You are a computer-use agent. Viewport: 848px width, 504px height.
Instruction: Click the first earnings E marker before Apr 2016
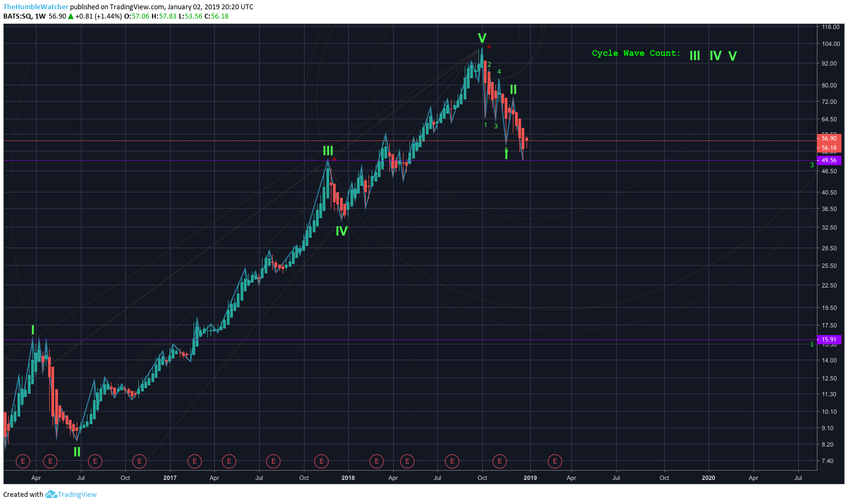[x=23, y=461]
